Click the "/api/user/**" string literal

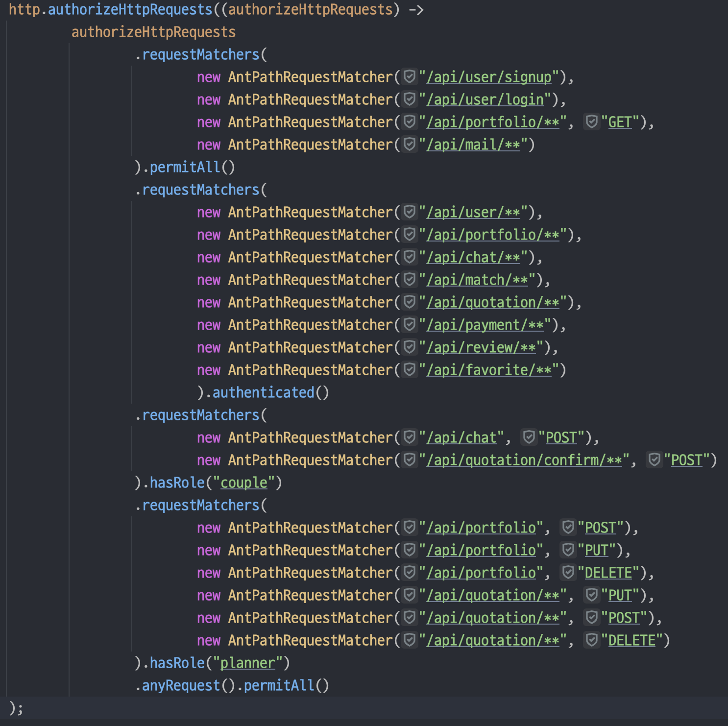473,212
